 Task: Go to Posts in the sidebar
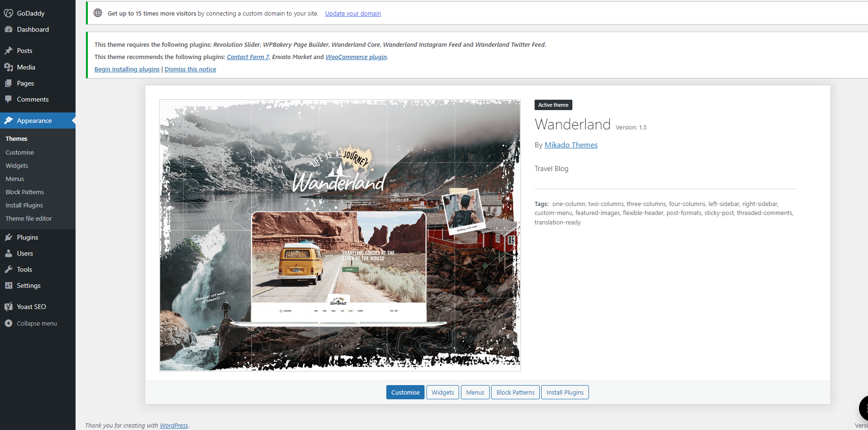(25, 51)
